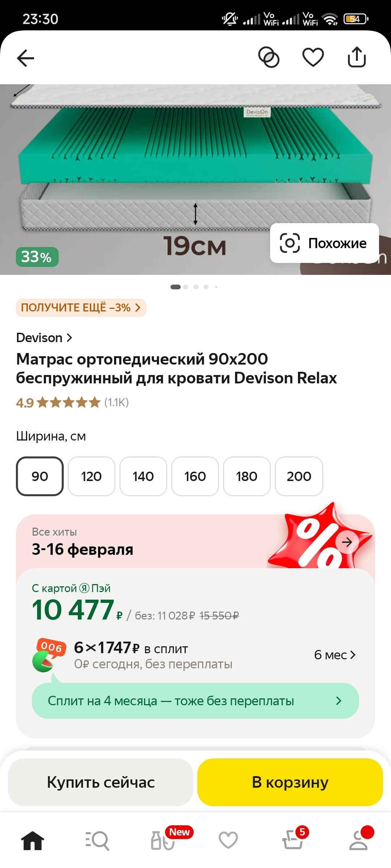
Task: Select width 160 cm option
Action: pyautogui.click(x=195, y=476)
